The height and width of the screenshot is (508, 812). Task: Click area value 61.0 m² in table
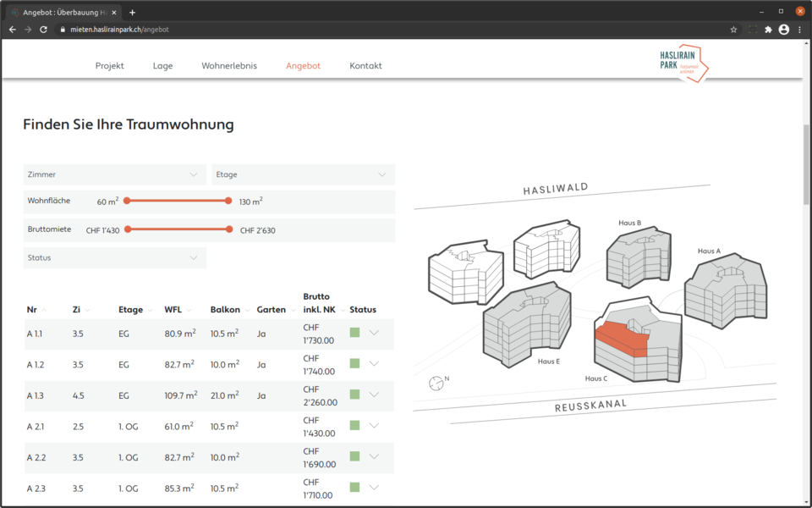click(x=179, y=426)
